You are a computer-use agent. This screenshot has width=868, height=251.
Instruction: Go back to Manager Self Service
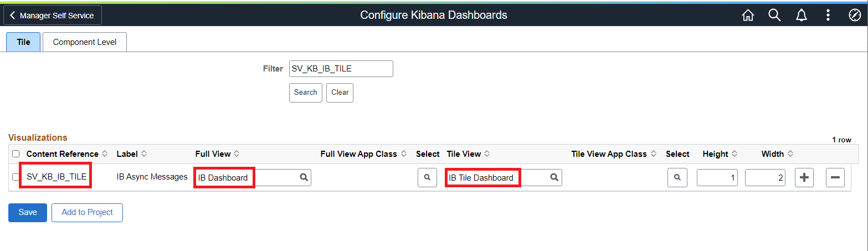[53, 16]
